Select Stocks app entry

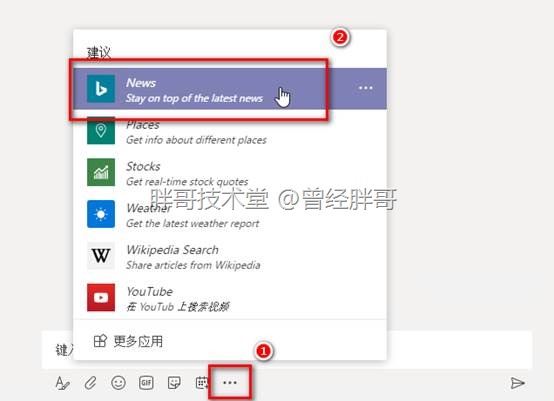[230, 172]
